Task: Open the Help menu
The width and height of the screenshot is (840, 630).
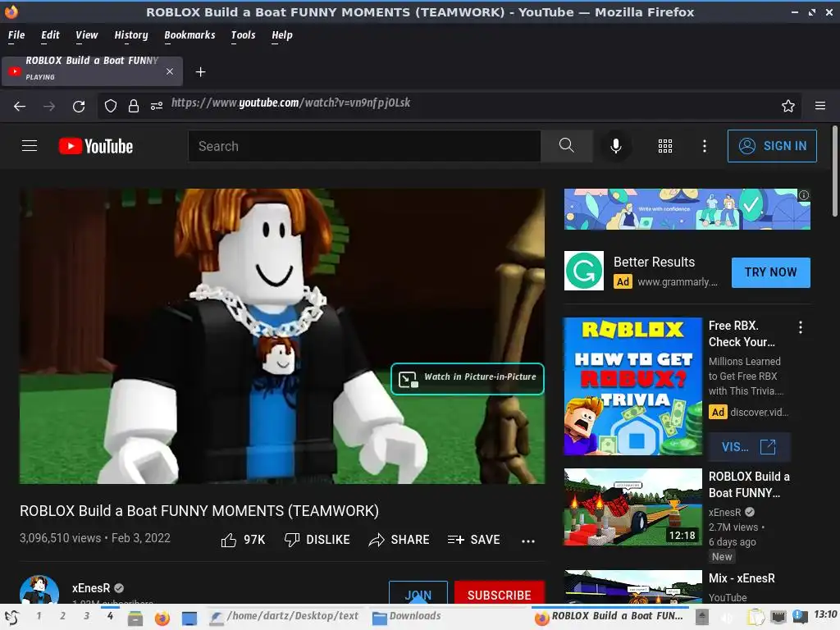Action: click(282, 35)
